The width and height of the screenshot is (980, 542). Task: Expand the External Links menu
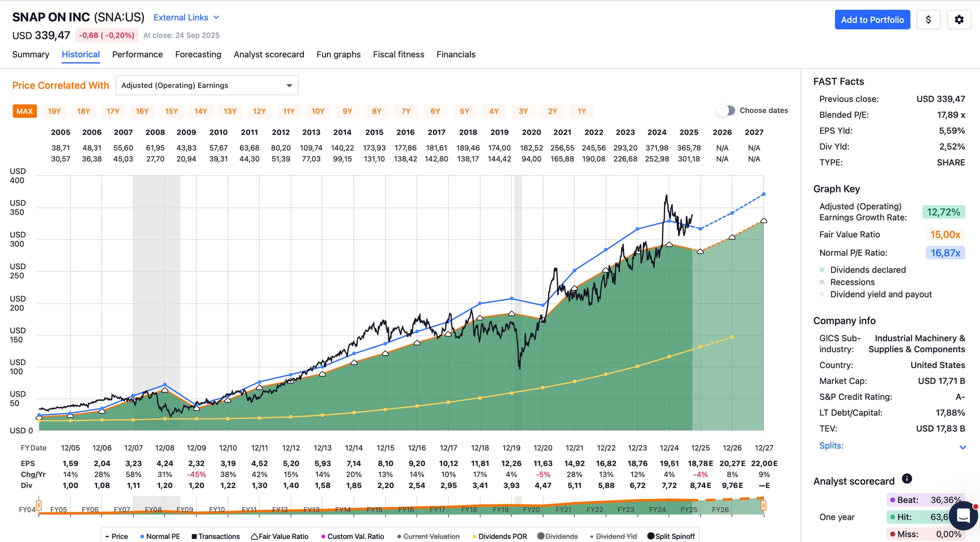pyautogui.click(x=186, y=17)
